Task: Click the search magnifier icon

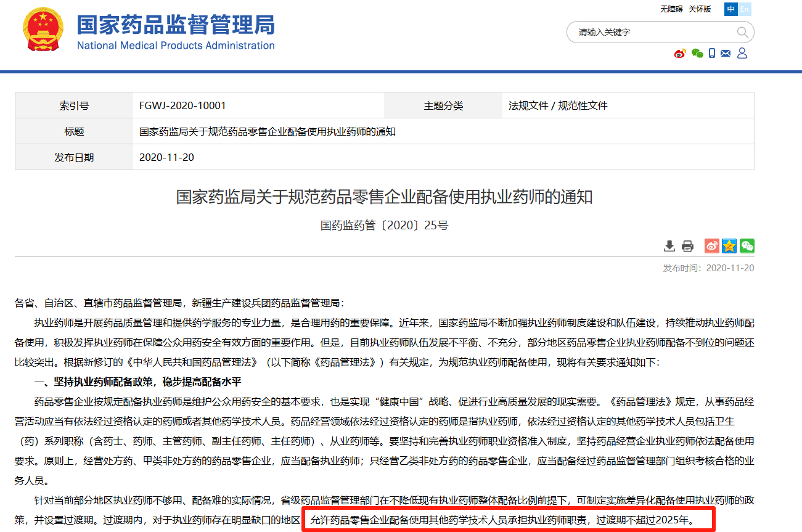Action: 742,32
